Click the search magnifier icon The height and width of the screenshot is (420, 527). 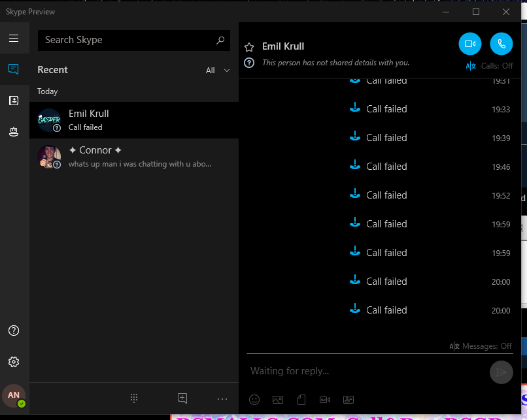pos(220,40)
